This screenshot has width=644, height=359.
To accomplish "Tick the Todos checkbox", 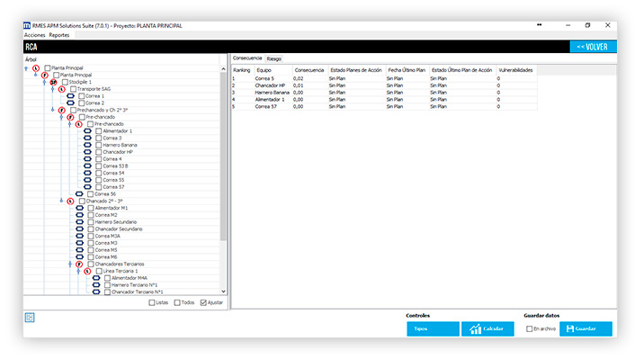I will coord(177,302).
